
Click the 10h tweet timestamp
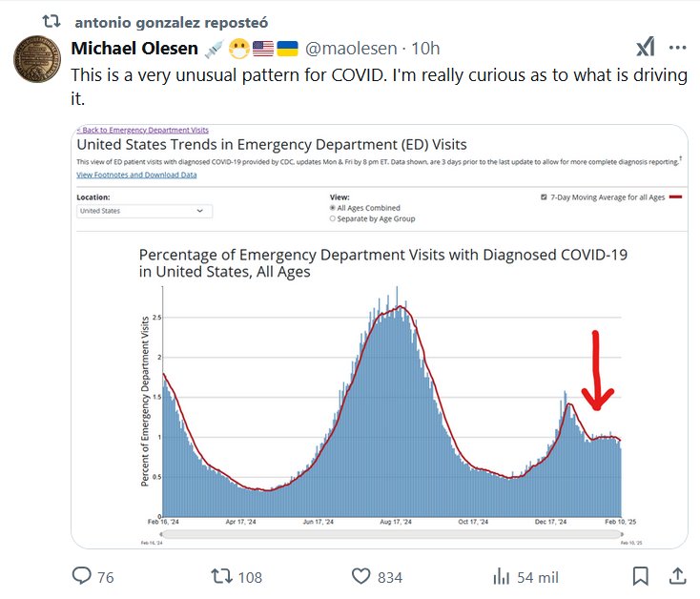[424, 50]
